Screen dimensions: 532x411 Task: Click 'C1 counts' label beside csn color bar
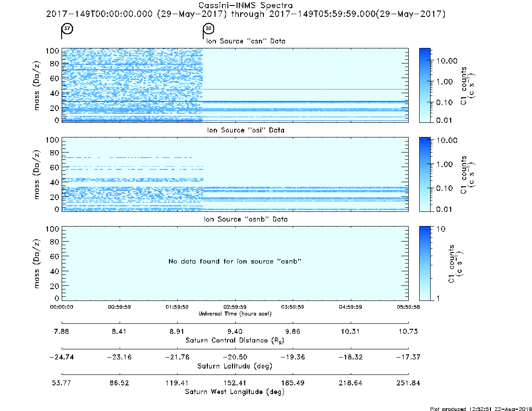pyautogui.click(x=464, y=85)
